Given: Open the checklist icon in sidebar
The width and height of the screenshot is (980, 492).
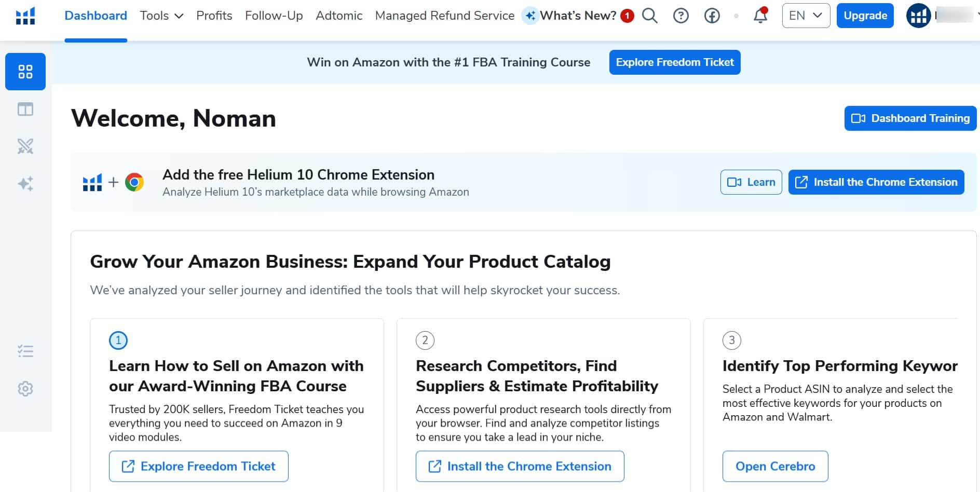Looking at the screenshot, I should pyautogui.click(x=25, y=351).
